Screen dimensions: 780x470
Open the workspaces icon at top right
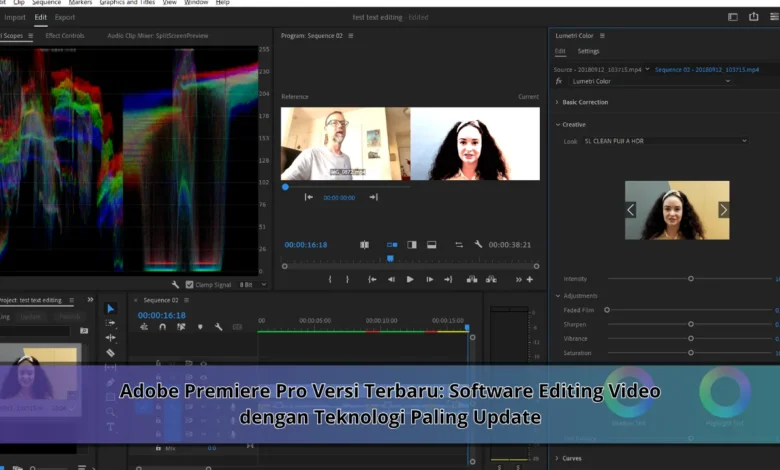coord(733,17)
